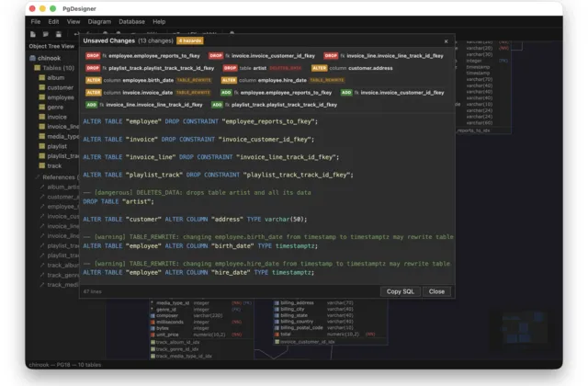Click the track table icon
This screenshot has height=386, width=588.
(42, 165)
